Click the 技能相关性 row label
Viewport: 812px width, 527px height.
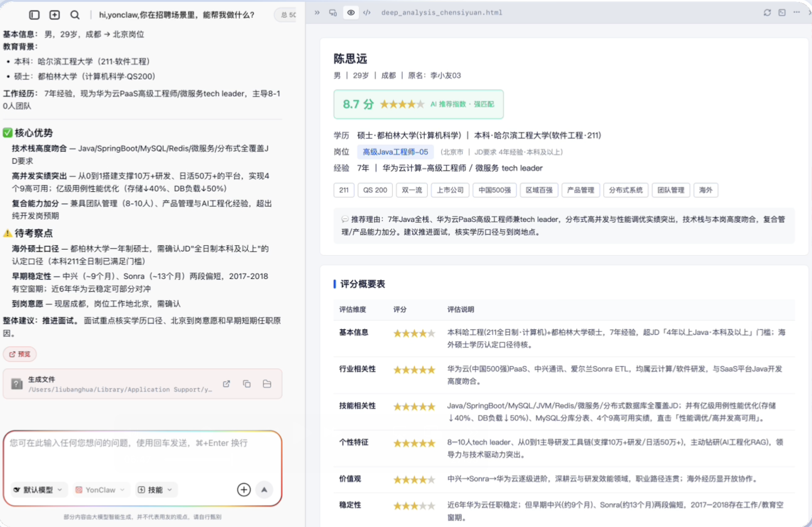click(357, 406)
